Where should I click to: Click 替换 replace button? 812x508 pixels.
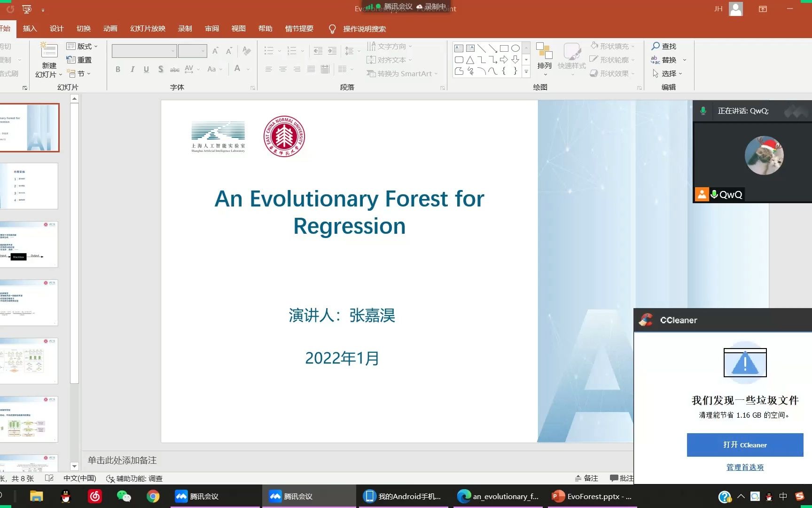(664, 60)
